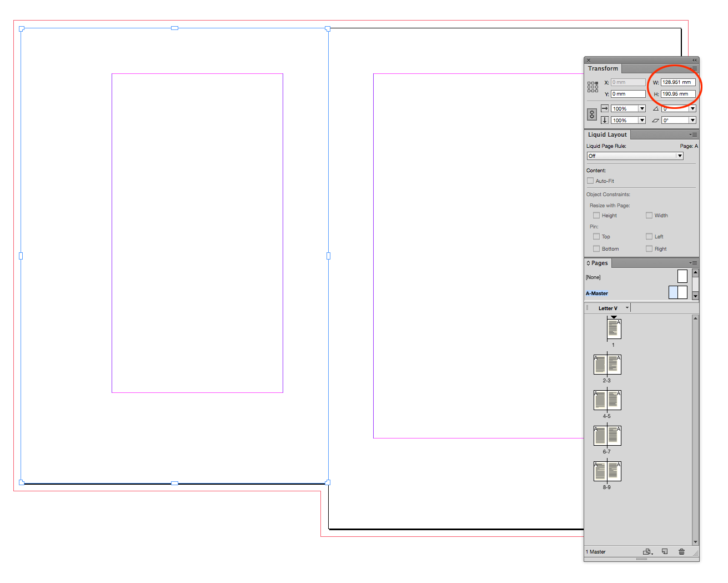Click the reference point locator grid
The width and height of the screenshot is (728, 583).
click(593, 87)
